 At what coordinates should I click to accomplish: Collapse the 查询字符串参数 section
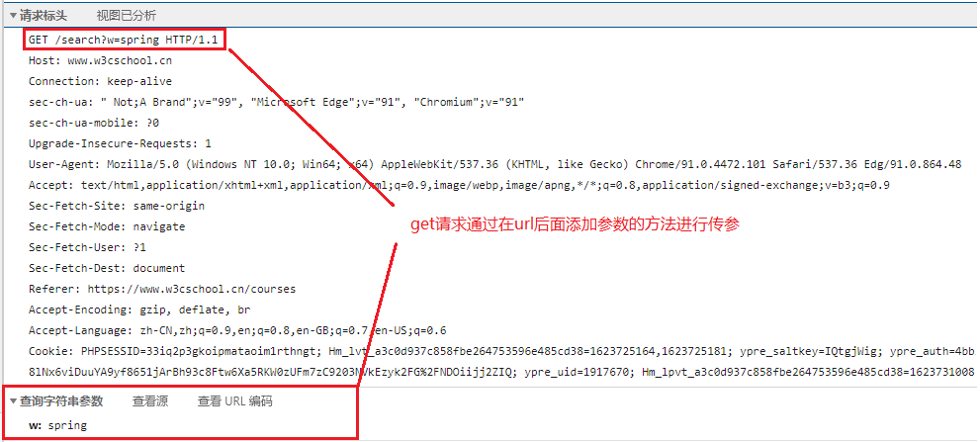tap(14, 401)
